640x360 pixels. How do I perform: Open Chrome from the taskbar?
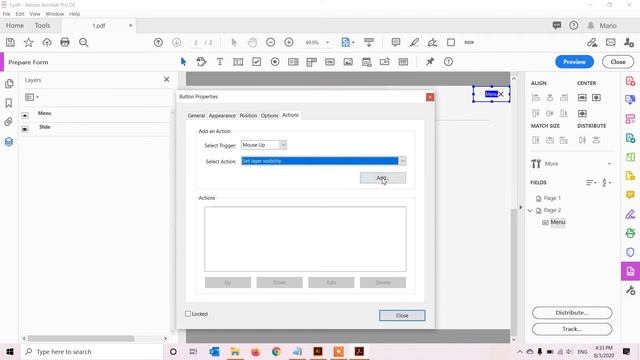click(x=276, y=352)
